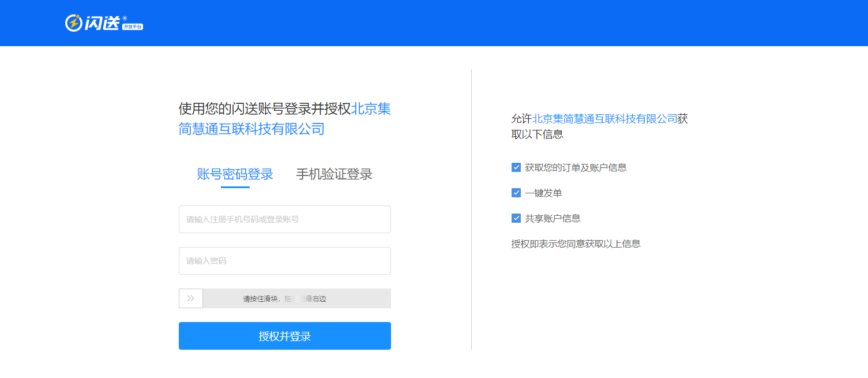Viewport: 868px width, 378px height.
Task: Click the 授权并登录 button
Action: [x=285, y=336]
